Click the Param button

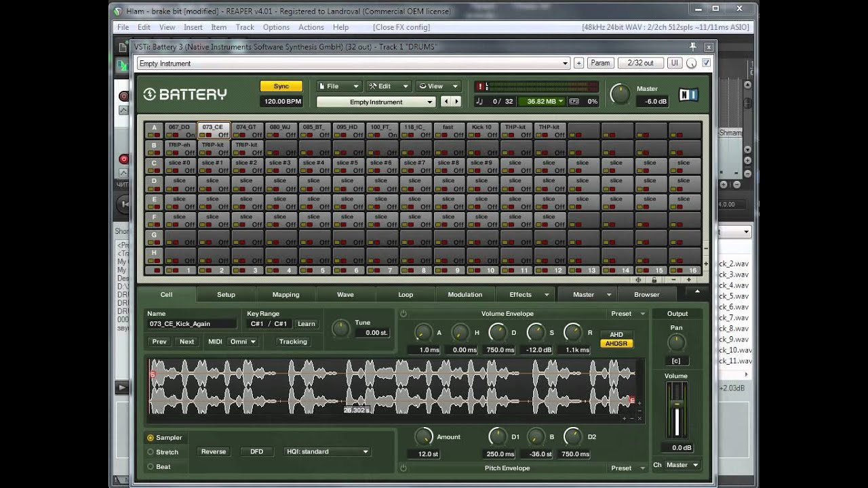(600, 63)
